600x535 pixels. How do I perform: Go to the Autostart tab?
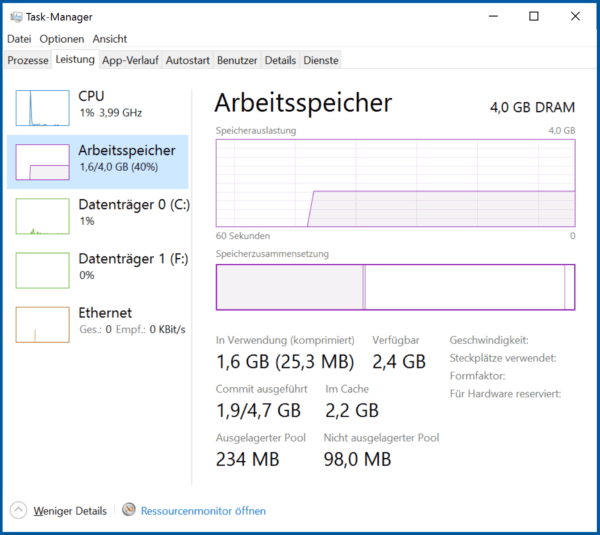188,60
